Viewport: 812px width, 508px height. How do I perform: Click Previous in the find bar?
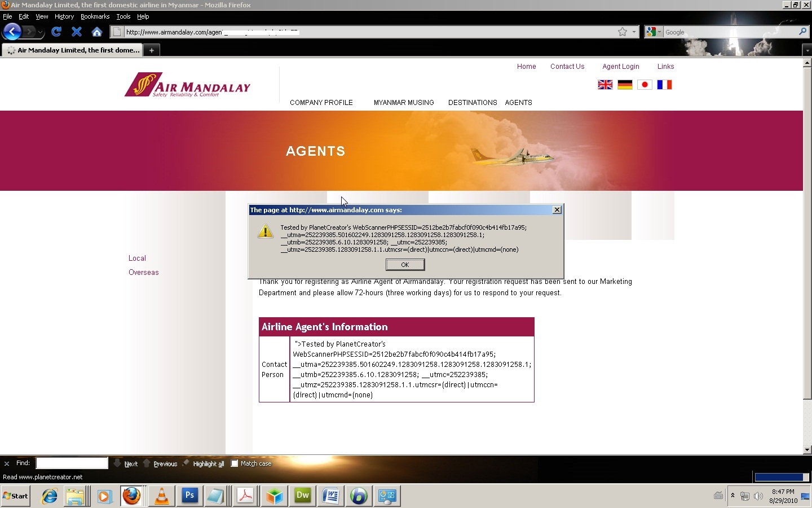160,463
